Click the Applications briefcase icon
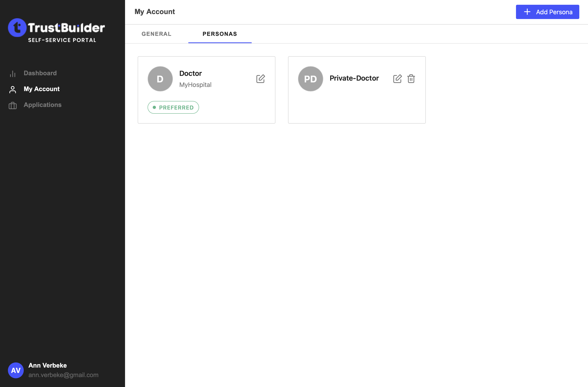588x387 pixels. tap(13, 106)
